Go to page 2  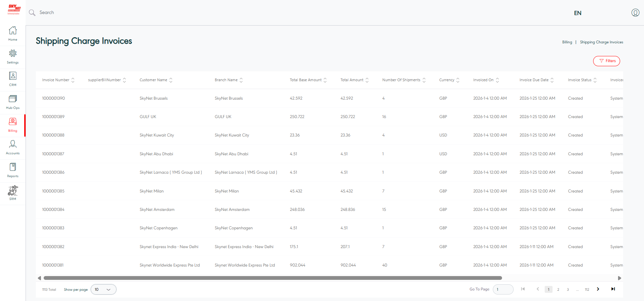coord(558,289)
